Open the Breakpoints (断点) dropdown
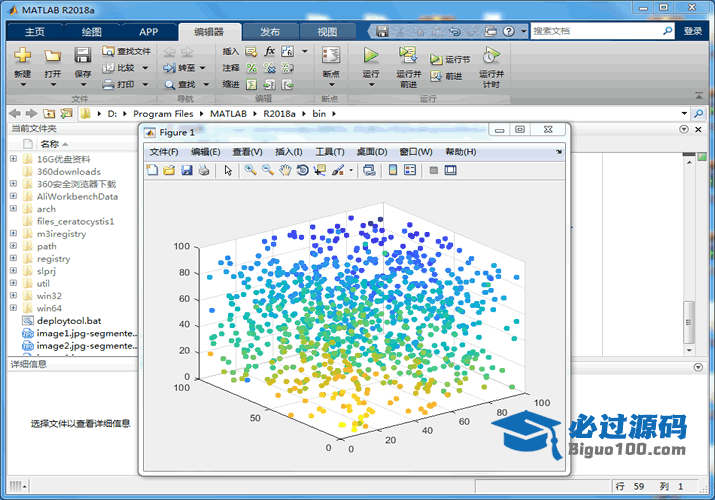Screen dimensions: 715x500 331,74
